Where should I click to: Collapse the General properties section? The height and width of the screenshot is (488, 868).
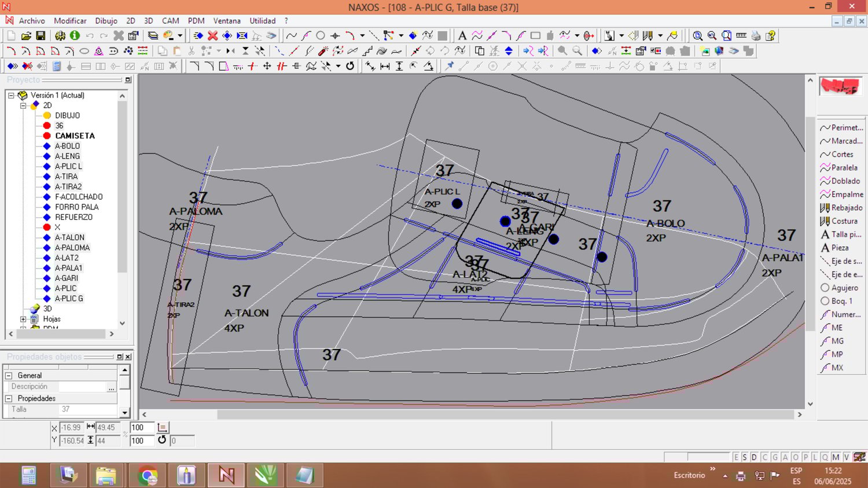9,376
